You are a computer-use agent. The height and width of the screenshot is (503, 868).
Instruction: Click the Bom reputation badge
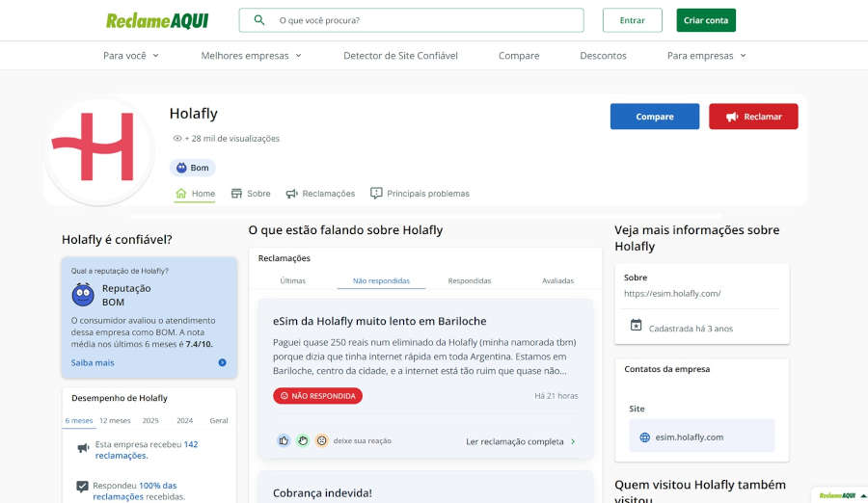pyautogui.click(x=192, y=168)
